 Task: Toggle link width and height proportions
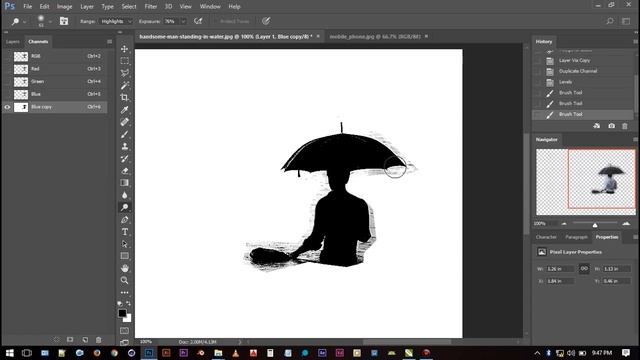tap(584, 269)
